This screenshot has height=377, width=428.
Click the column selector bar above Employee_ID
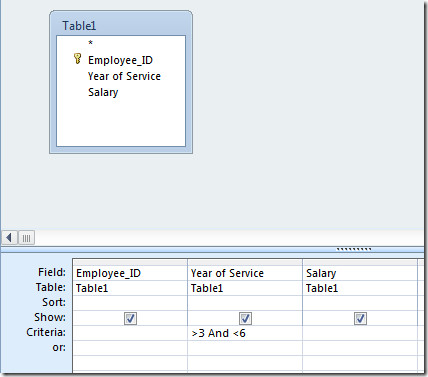pos(130,262)
